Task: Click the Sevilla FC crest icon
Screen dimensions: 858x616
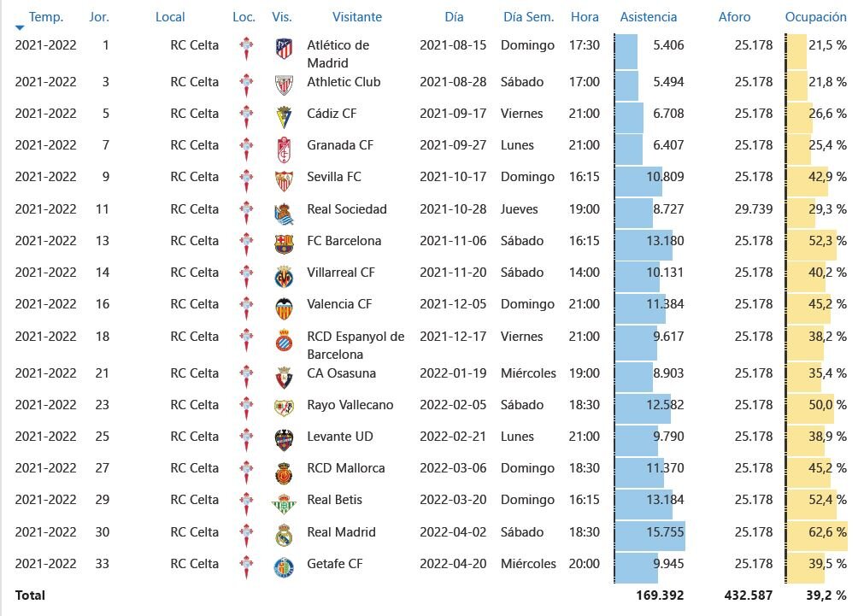Action: [284, 180]
